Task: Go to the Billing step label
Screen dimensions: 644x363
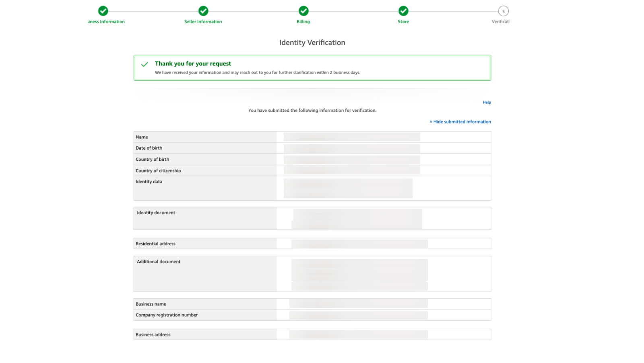Action: [303, 22]
